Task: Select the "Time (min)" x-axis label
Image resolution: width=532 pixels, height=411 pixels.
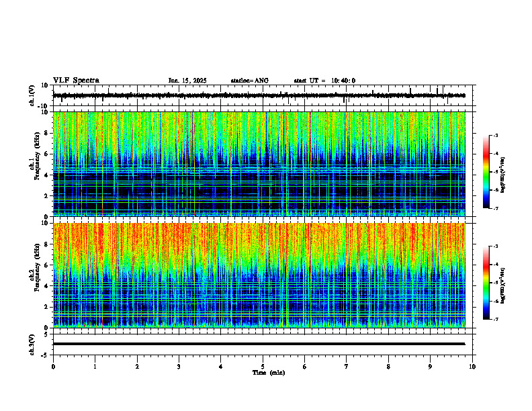Action: 269,373
